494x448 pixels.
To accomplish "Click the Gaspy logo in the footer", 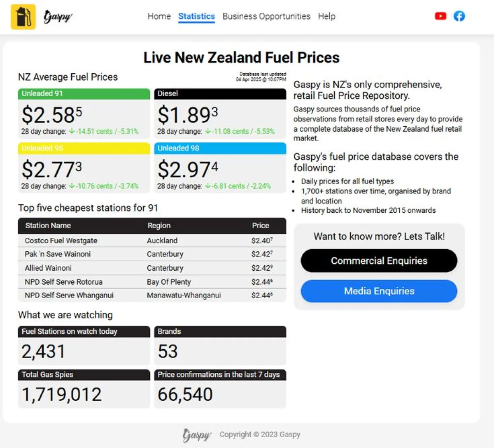I will coord(197,434).
